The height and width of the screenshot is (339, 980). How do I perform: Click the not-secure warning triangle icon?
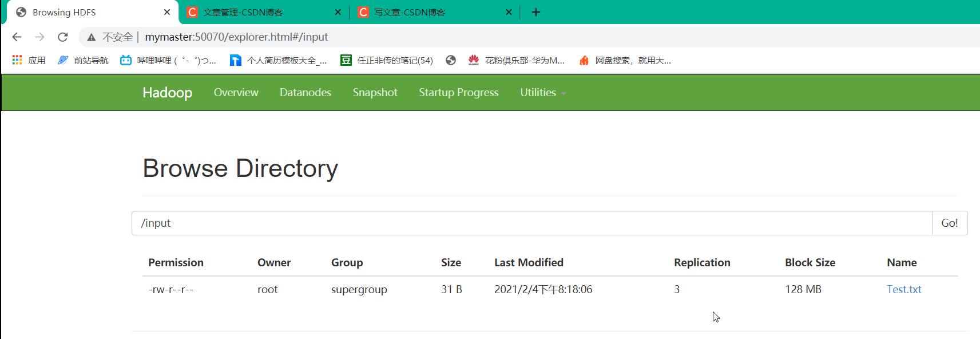[x=91, y=37]
